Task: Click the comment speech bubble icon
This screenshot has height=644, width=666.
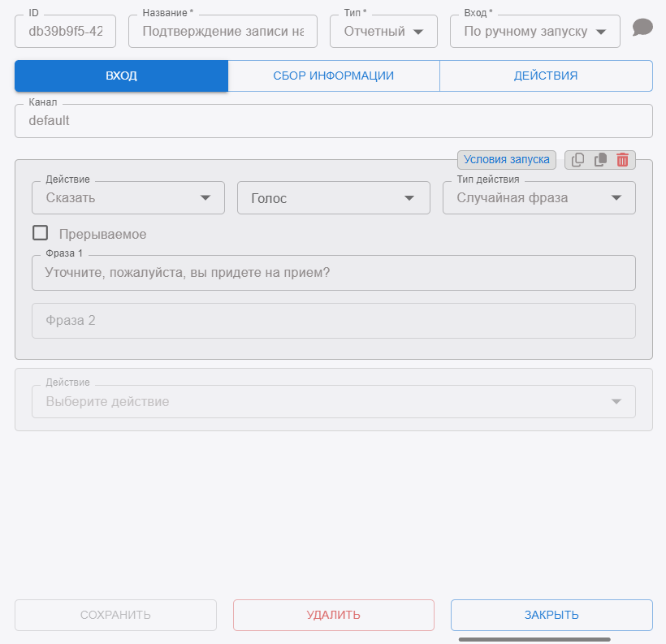Action: pos(642,28)
